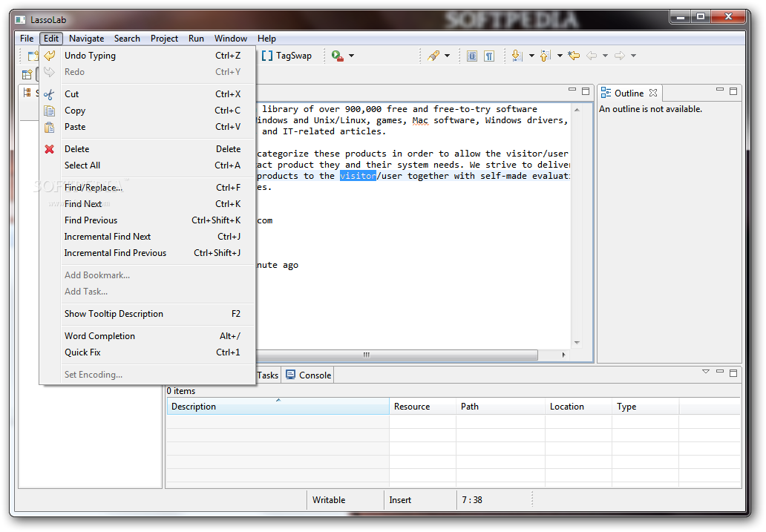Toggle Show Whitespace Characters pilcrow icon

click(x=489, y=56)
